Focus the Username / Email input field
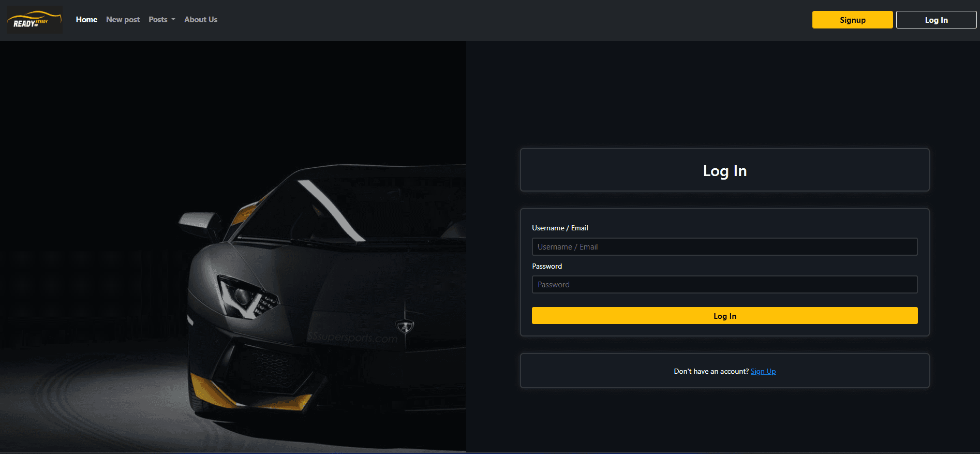 click(x=724, y=247)
